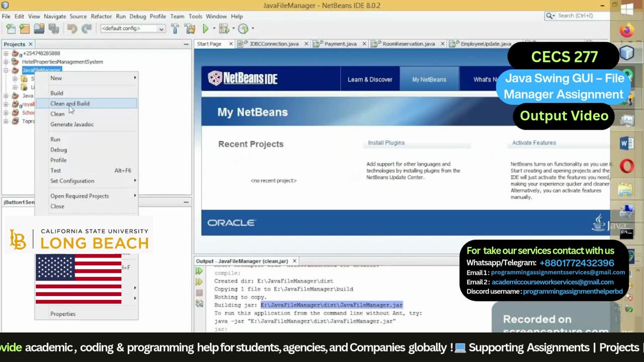Expand the HotelPropertiesManagementSystem project node
Screen dimensions: 644x362
[6, 62]
